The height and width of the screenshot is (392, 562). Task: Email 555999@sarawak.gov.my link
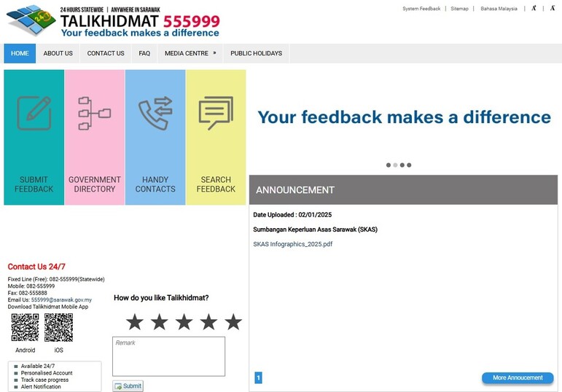[x=61, y=300]
